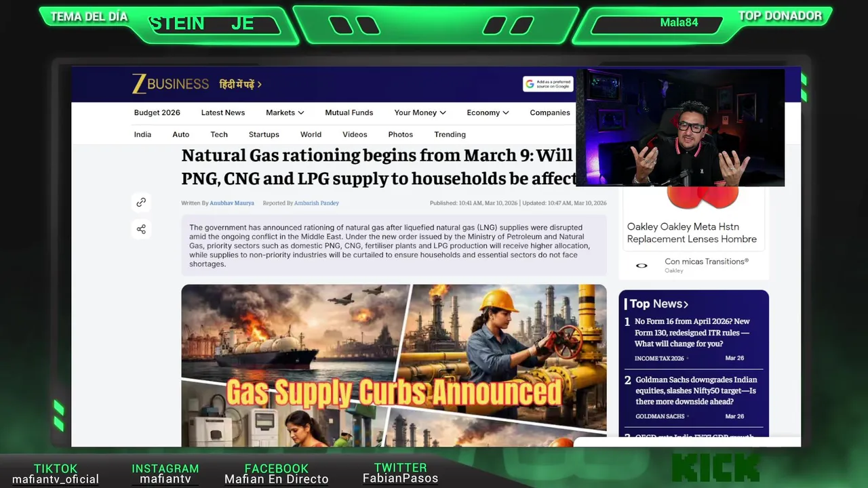Click the article summary paragraph box
The image size is (868, 488).
pos(394,245)
